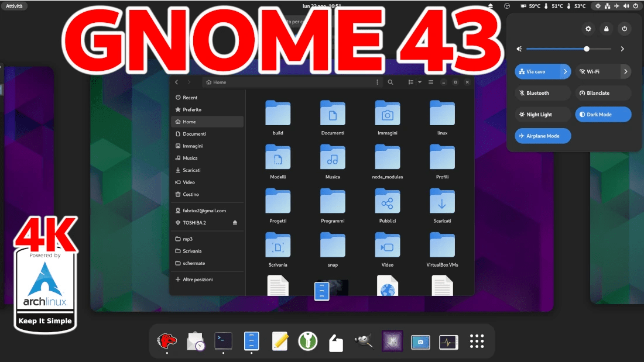Turn off Dark Mode
Screen dimensions: 644x362
(x=603, y=114)
